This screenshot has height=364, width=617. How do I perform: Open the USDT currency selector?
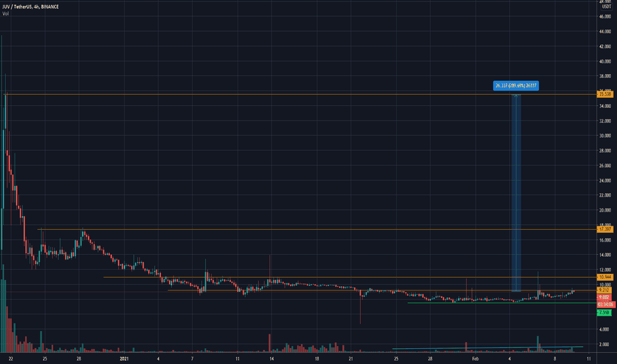tap(606, 7)
